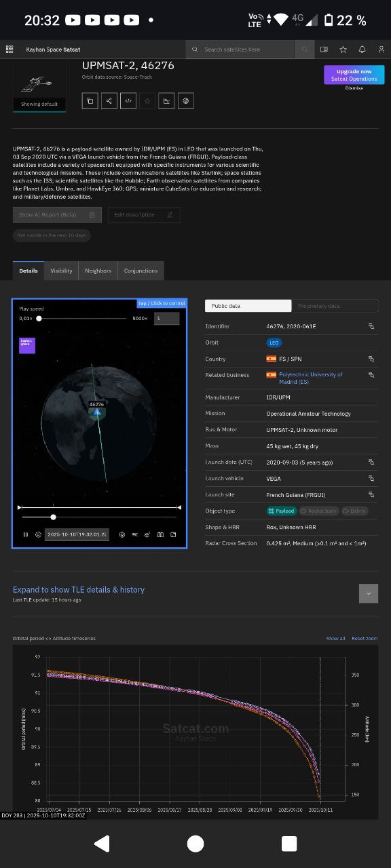391x868 pixels.
Task: Open Polytechnic University of Madrid link
Action: coord(311,378)
